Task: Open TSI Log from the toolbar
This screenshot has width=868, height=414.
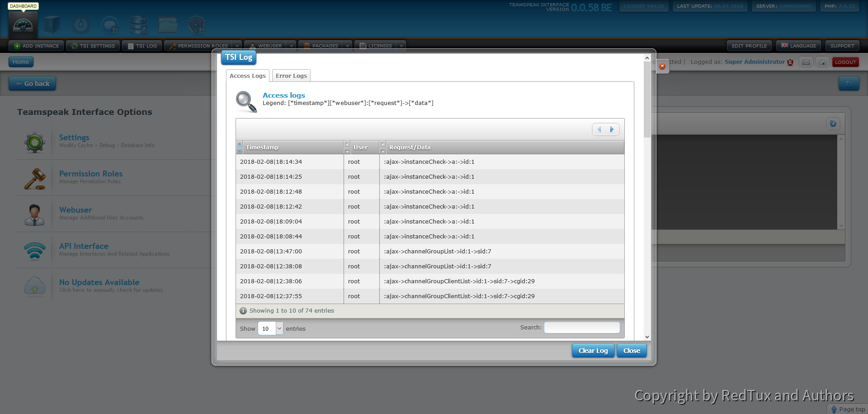Action: pos(142,46)
